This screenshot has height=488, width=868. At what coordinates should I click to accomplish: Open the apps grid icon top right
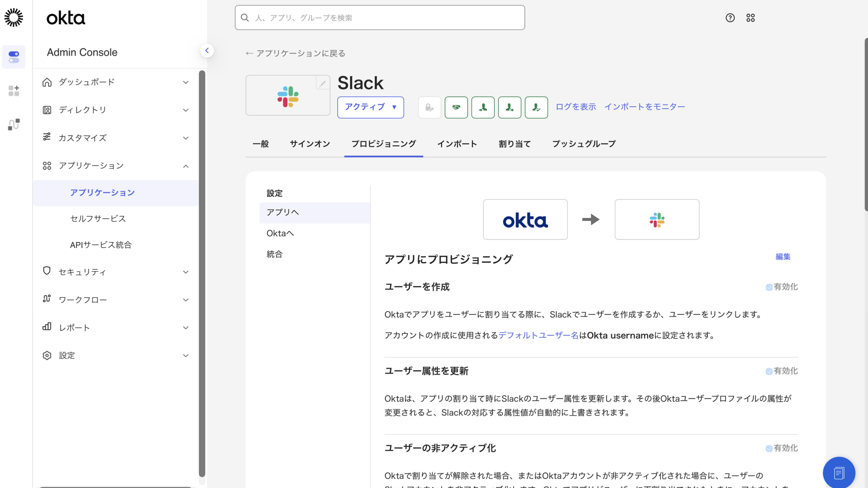click(750, 18)
